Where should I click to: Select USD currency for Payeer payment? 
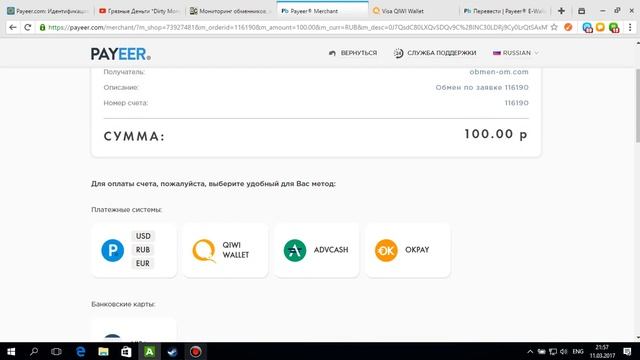(143, 236)
